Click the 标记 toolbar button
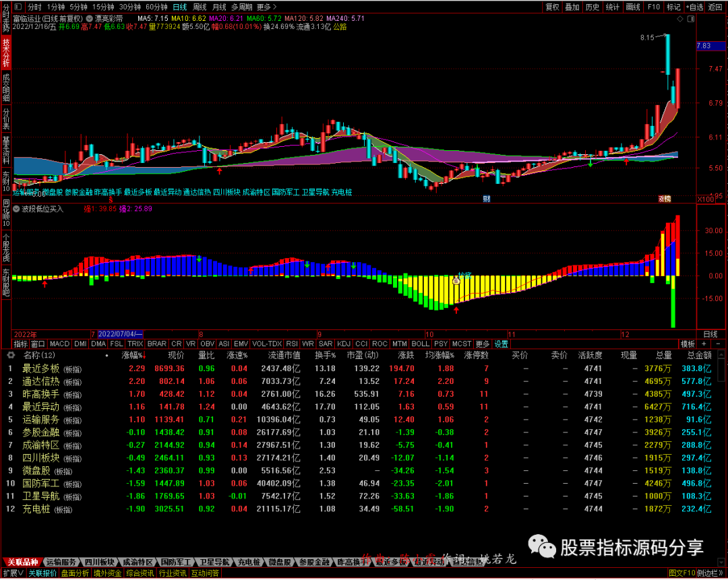Viewport: 728px width, 580px height. pos(673,7)
